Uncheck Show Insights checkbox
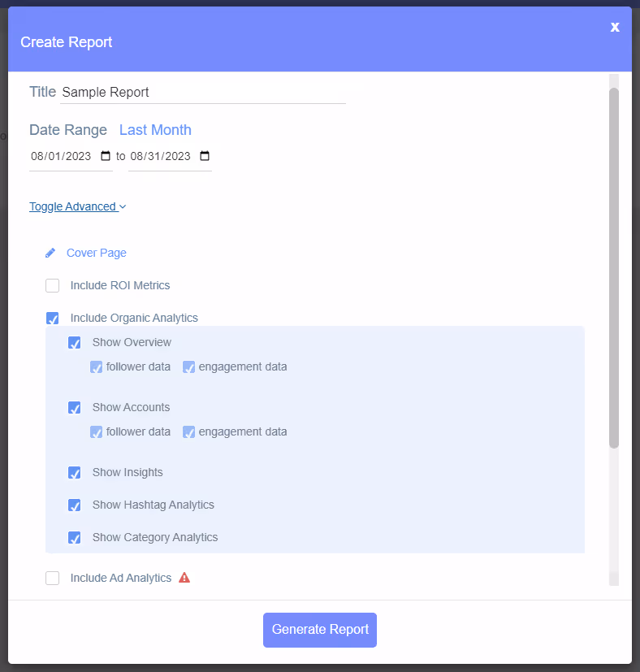Image resolution: width=640 pixels, height=672 pixels. point(74,473)
